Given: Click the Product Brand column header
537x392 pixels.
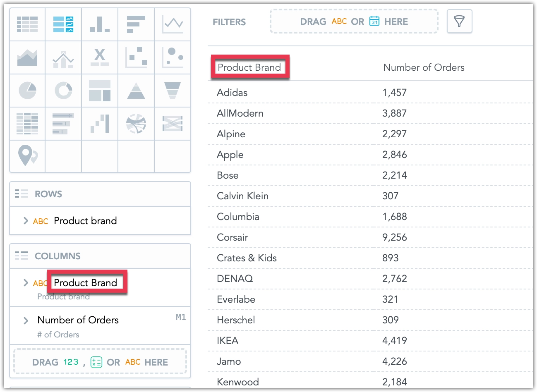Looking at the screenshot, I should tap(250, 67).
